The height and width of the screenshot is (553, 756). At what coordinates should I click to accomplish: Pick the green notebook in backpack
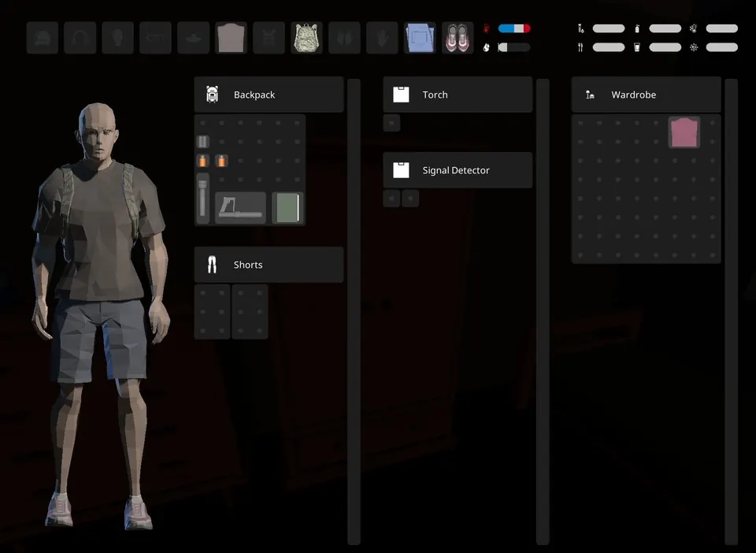point(288,208)
